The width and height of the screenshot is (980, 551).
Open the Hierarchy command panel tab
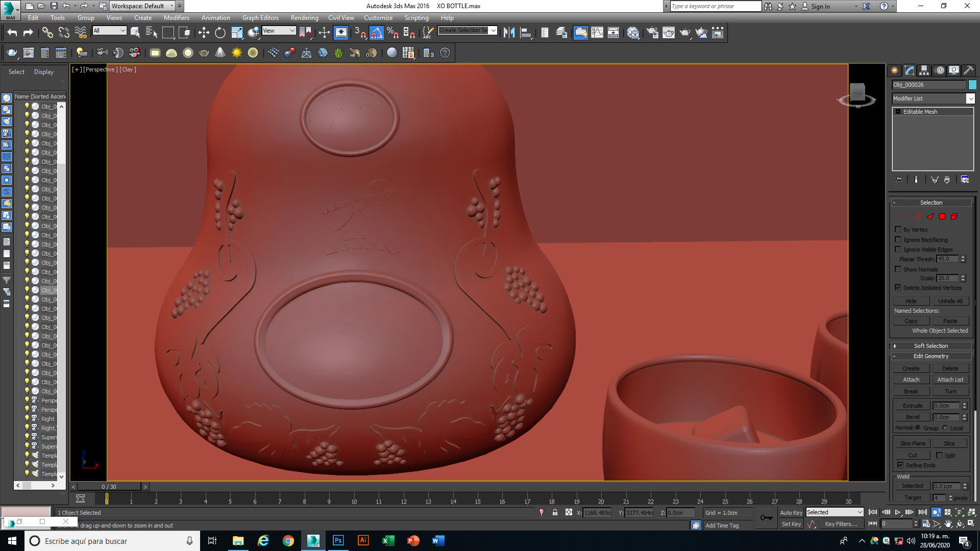click(x=924, y=70)
